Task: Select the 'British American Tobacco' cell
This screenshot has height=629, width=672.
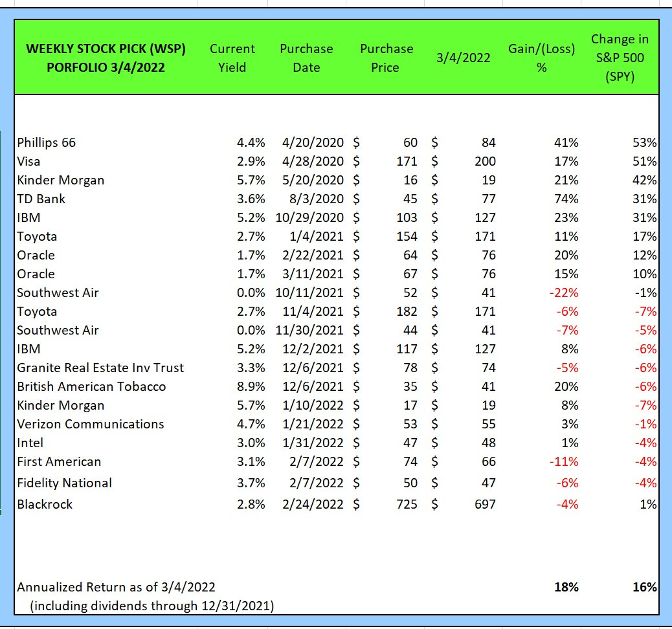Action: click(91, 386)
